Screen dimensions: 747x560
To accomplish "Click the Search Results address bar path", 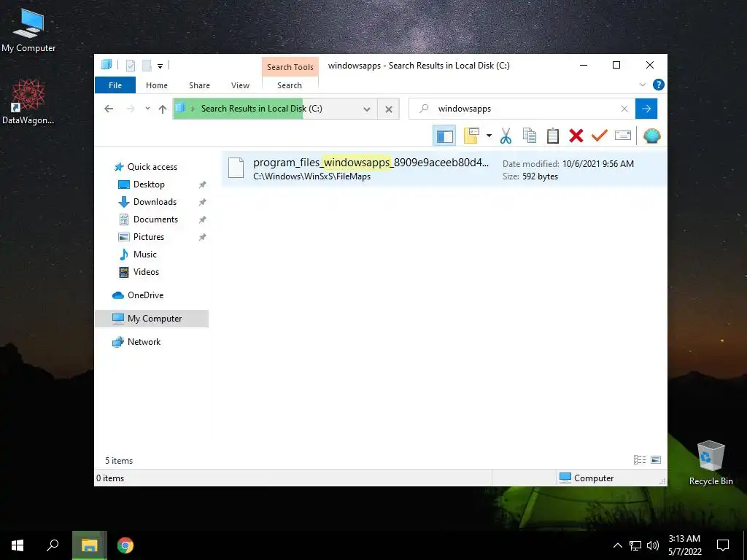I will pos(262,109).
